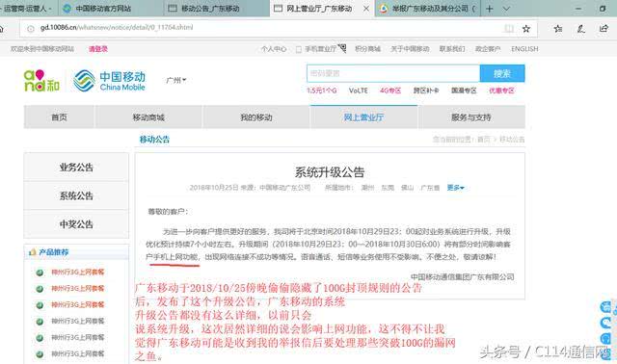Click the 优惠专区 hot search link
The image size is (617, 364).
click(501, 91)
